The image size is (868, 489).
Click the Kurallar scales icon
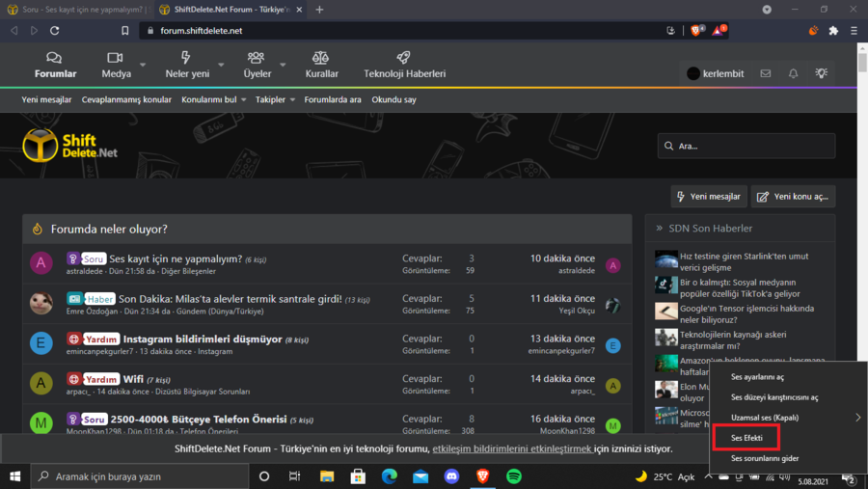click(321, 59)
